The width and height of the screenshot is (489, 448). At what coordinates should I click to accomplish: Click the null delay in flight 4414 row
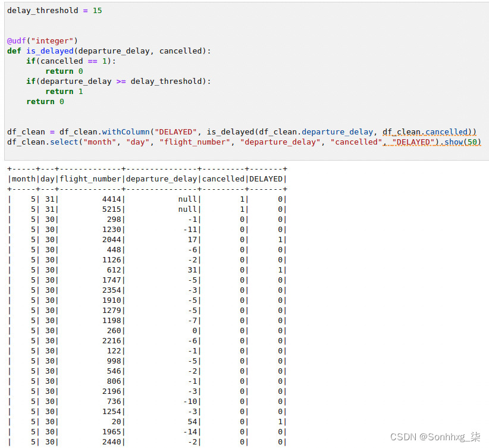187,199
